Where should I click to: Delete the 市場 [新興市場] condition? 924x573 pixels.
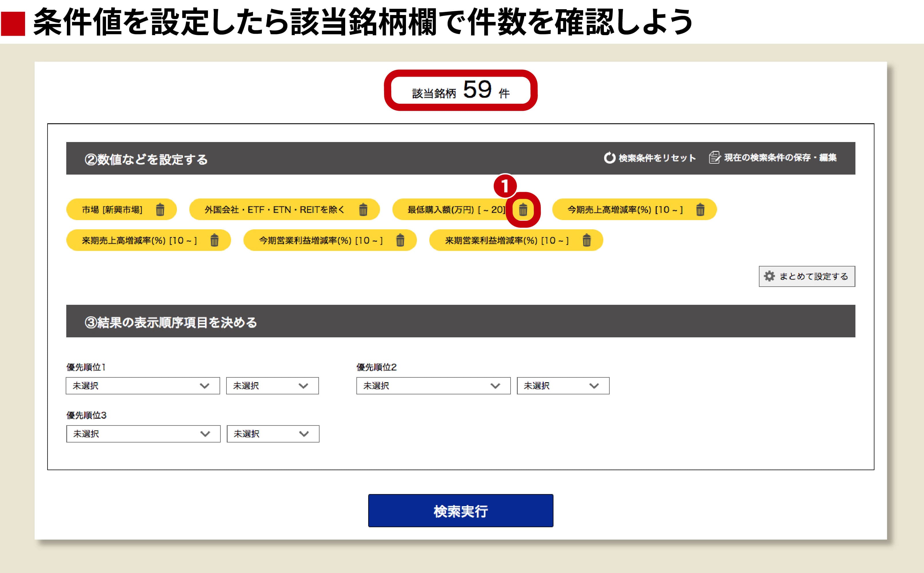[160, 209]
